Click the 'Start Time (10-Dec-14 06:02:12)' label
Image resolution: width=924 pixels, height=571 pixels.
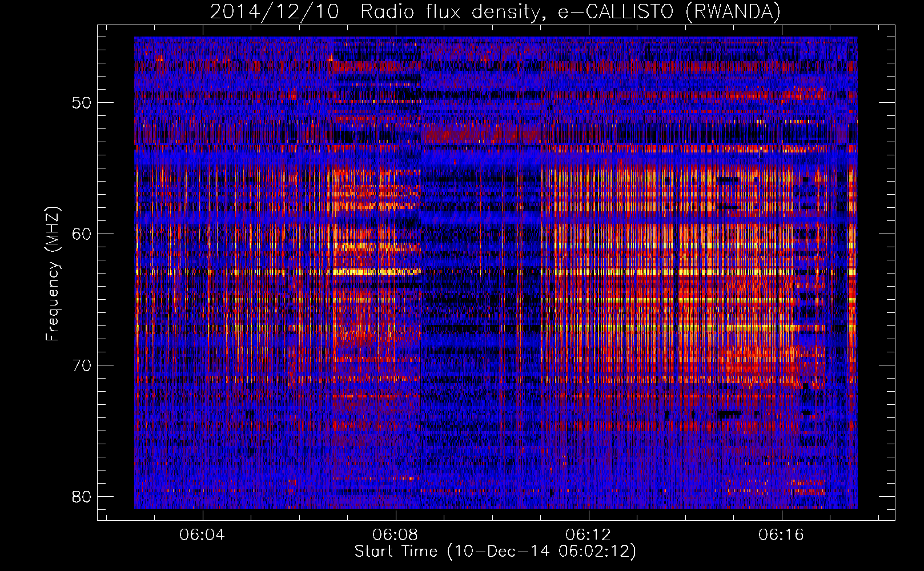click(x=495, y=552)
